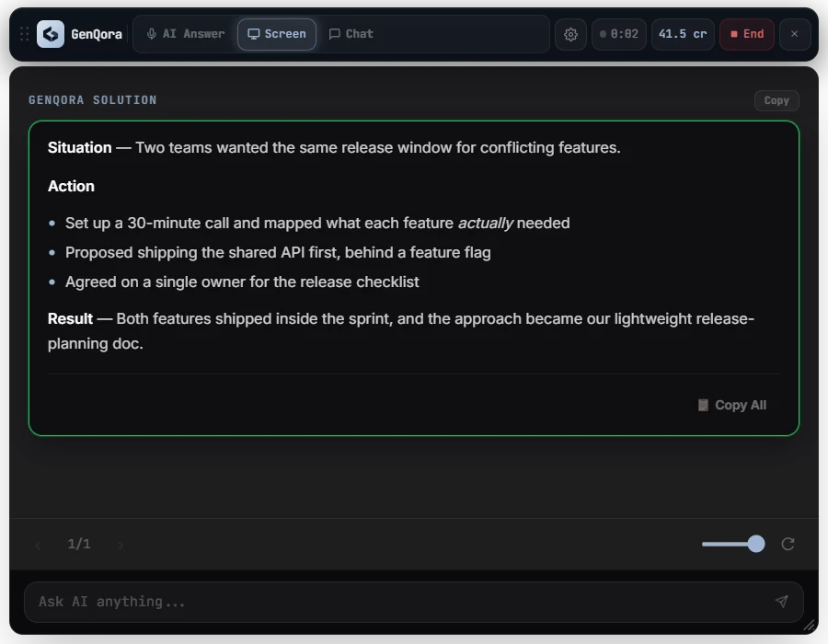
Task: Click the bullet about the 30-minute call
Action: (x=317, y=223)
